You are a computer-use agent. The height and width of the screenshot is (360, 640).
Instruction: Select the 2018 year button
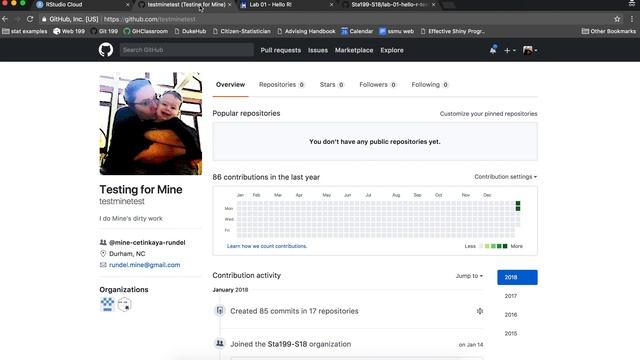pos(517,277)
